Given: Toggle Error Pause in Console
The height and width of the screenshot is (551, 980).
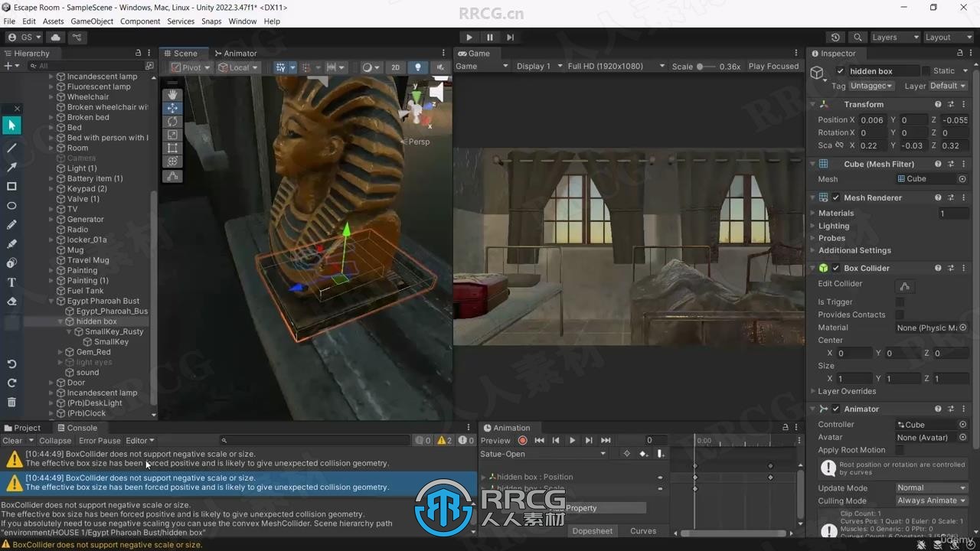Looking at the screenshot, I should pos(100,441).
